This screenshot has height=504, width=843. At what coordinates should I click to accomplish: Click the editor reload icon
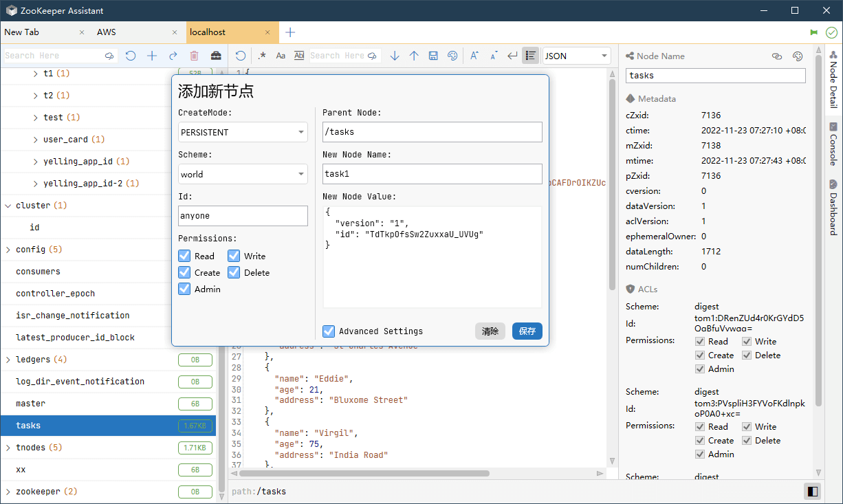pos(241,56)
